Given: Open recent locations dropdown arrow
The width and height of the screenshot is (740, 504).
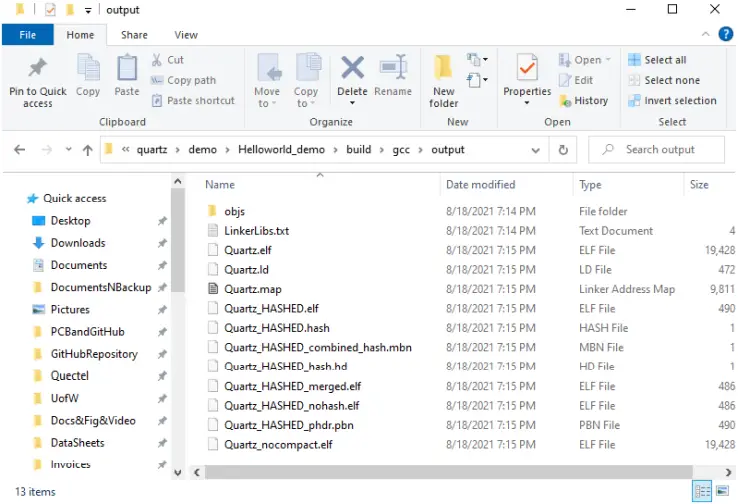Looking at the screenshot, I should (x=68, y=150).
